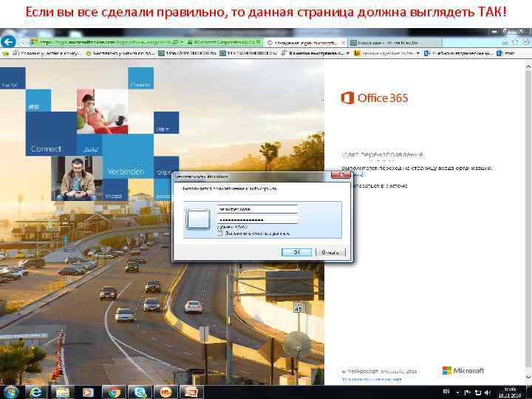
Task: Click the taskbar clock and date
Action: pos(509,392)
